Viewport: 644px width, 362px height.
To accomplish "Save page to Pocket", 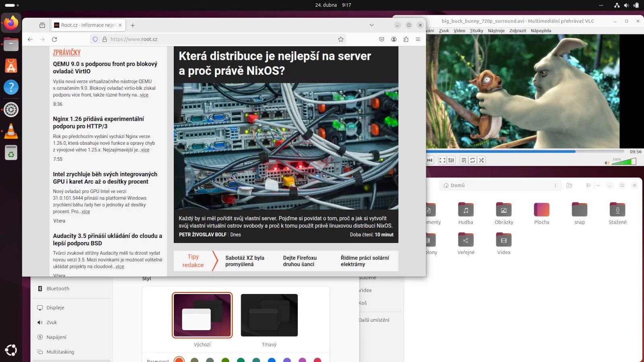I will 382,39.
